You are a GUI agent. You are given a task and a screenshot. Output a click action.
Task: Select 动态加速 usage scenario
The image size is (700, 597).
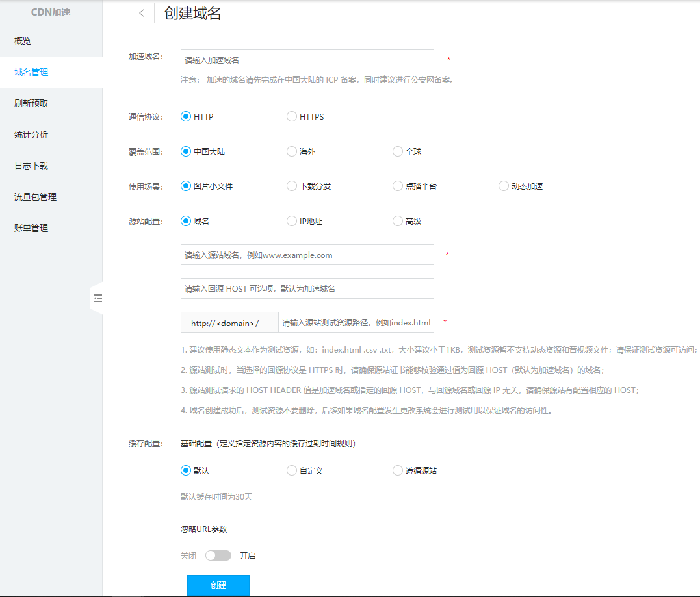(504, 186)
